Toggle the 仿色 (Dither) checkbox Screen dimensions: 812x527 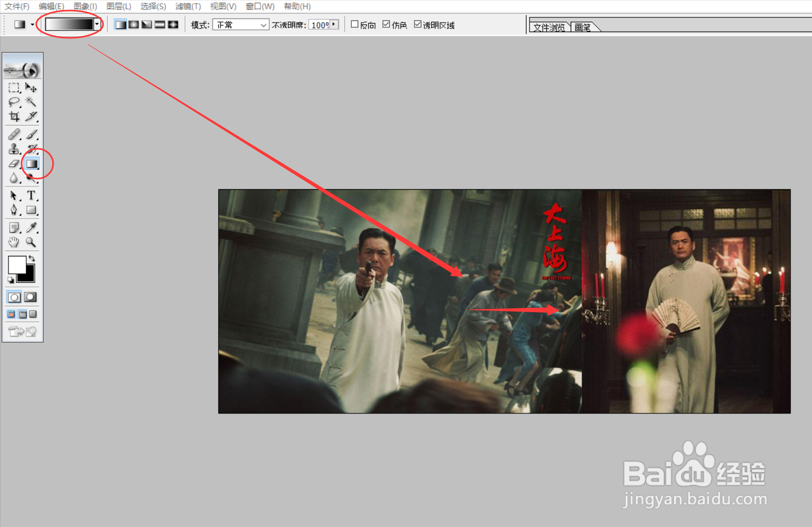coord(386,24)
